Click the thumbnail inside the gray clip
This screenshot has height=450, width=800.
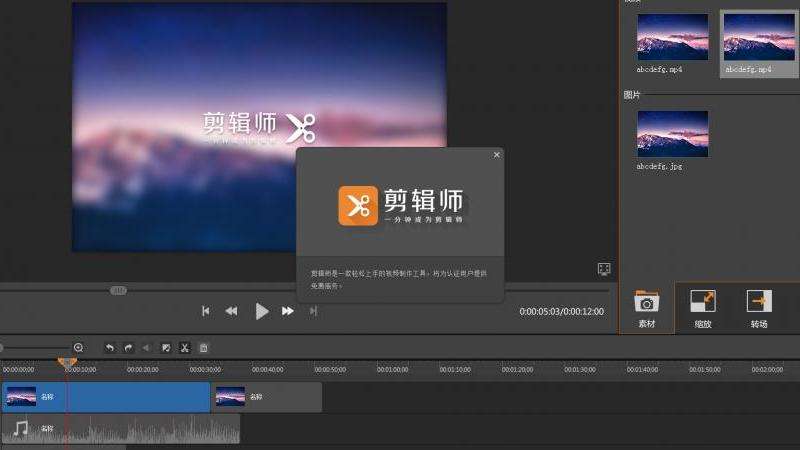click(230, 396)
